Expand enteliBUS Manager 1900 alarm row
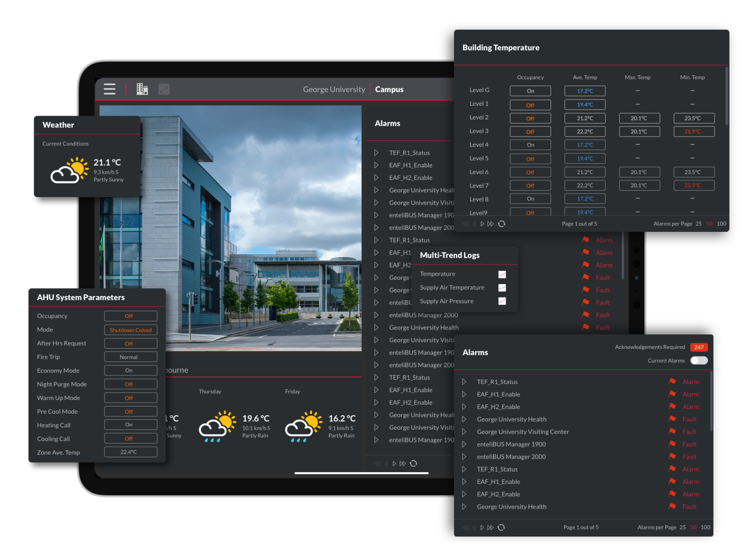Image resolution: width=752 pixels, height=560 pixels. point(464,444)
